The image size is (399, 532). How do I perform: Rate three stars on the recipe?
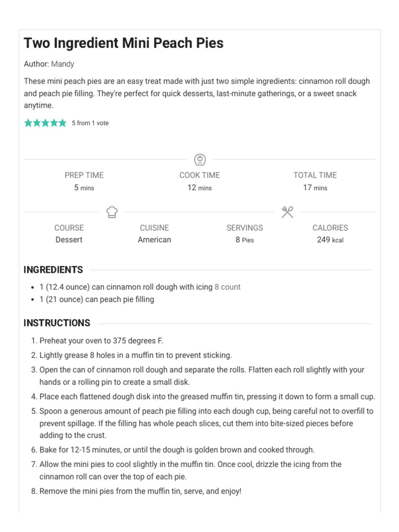[x=46, y=123]
